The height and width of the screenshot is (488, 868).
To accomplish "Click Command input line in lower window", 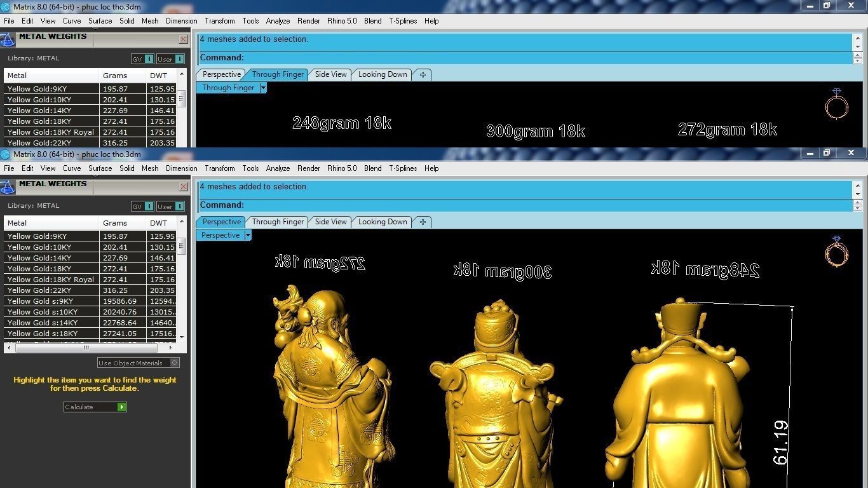I will coord(525,205).
